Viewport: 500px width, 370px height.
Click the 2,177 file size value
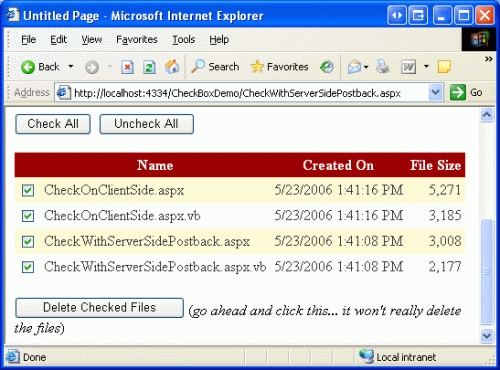(x=445, y=267)
